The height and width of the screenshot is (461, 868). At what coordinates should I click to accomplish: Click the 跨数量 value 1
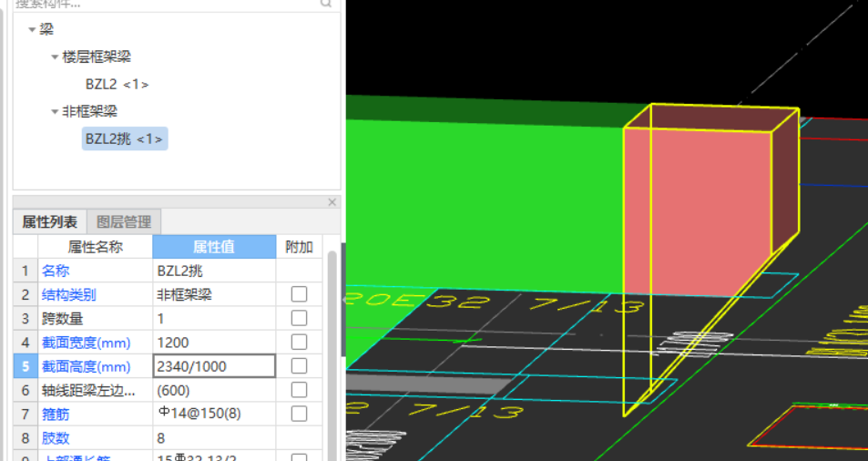pyautogui.click(x=214, y=319)
